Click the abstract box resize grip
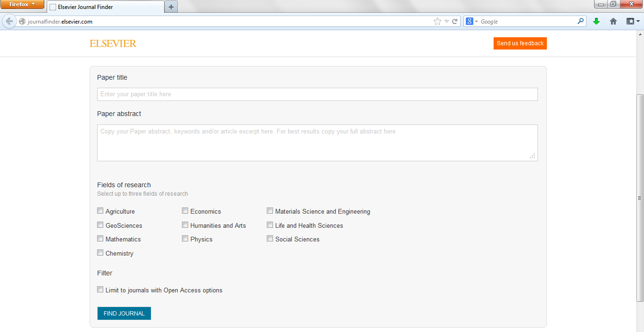 [533, 156]
